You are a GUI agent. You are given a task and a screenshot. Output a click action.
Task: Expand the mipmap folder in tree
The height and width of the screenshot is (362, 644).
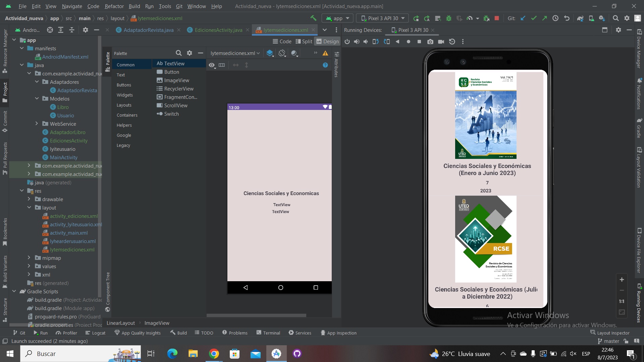(x=29, y=258)
